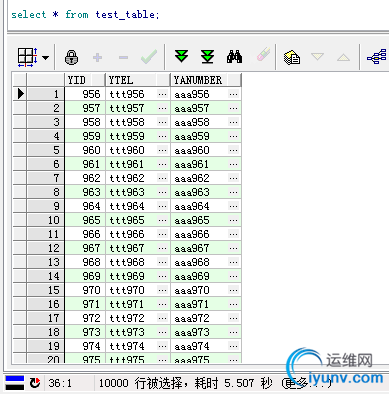This screenshot has height=394, width=389.
Task: Open ellipsis editor for ttt967 cell
Action: click(163, 248)
